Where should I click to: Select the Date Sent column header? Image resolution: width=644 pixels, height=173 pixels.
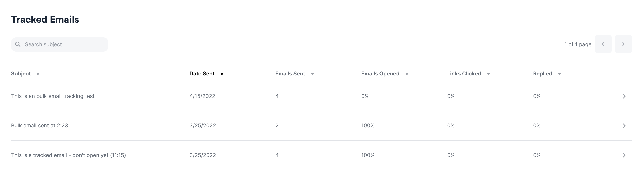pyautogui.click(x=202, y=73)
